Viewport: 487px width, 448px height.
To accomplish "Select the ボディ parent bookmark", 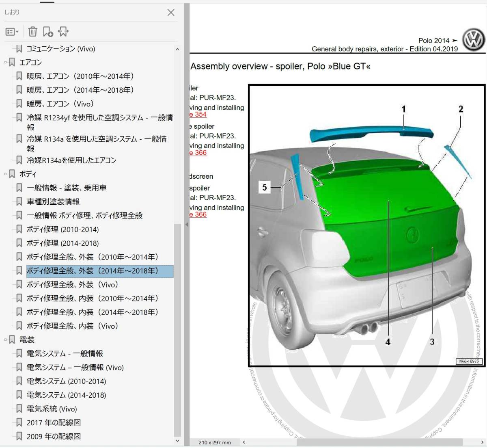I will point(28,174).
